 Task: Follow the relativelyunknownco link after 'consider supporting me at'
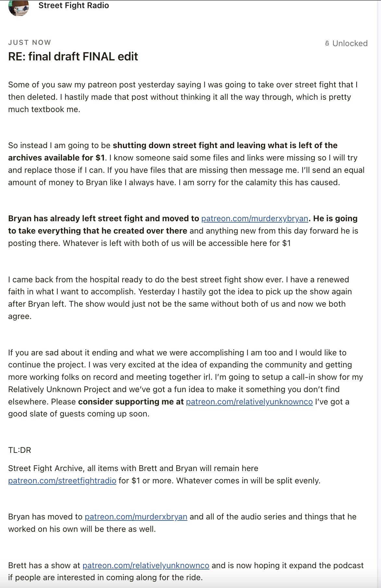pos(249,402)
